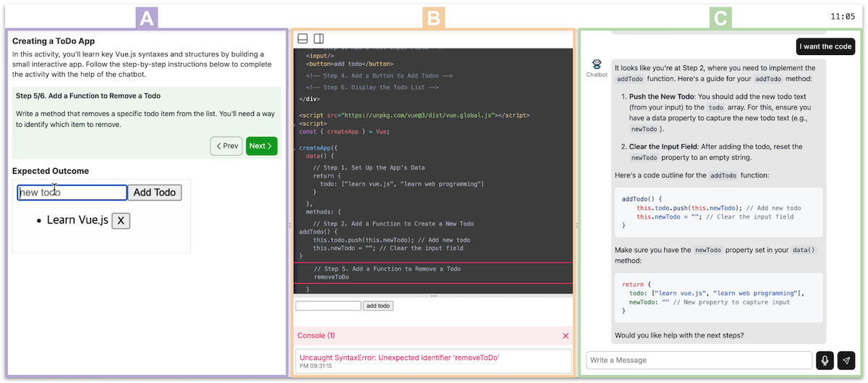Click the 'I want the code' chat bubble
868x383 pixels.
(x=825, y=46)
